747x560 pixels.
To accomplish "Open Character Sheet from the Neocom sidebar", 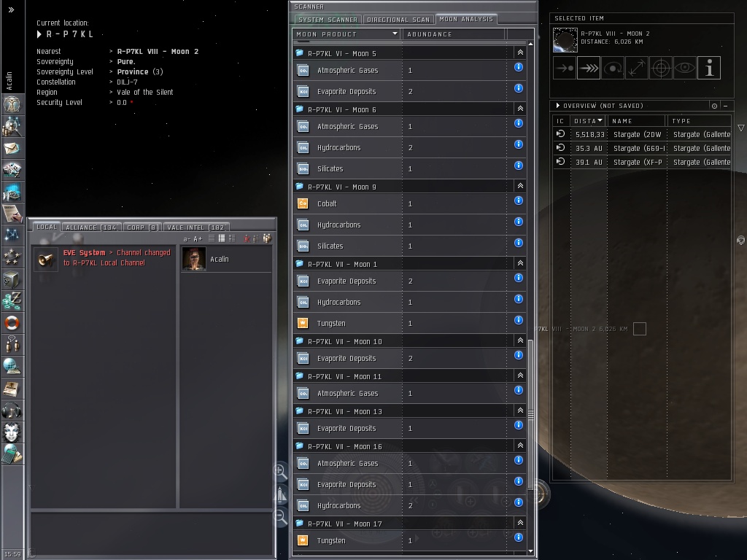I will [x=12, y=104].
